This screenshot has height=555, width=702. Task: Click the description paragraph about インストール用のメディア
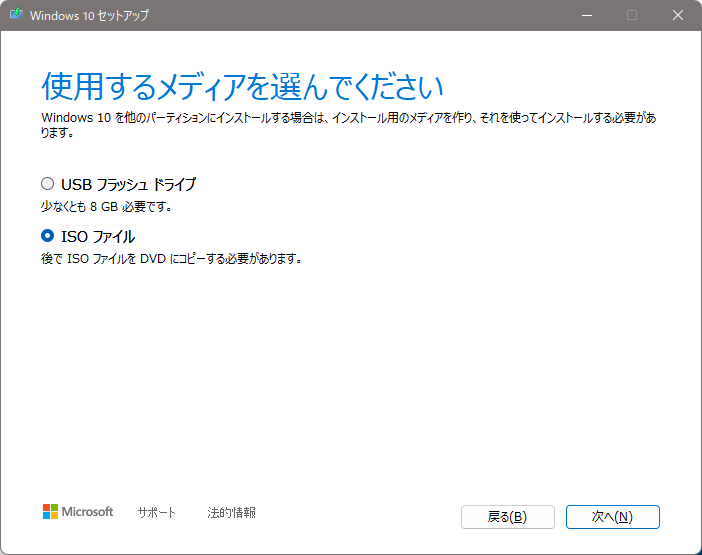click(349, 125)
